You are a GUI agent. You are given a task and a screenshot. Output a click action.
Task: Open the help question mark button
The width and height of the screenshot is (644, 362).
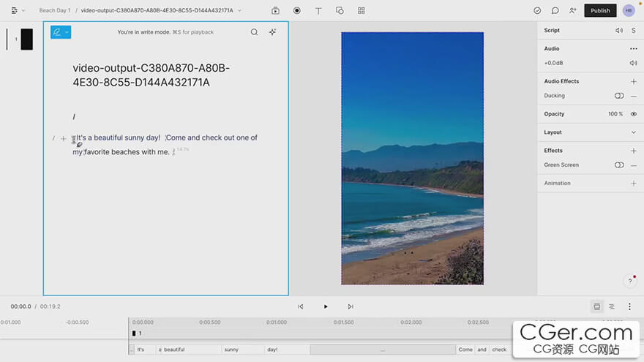pos(630,281)
